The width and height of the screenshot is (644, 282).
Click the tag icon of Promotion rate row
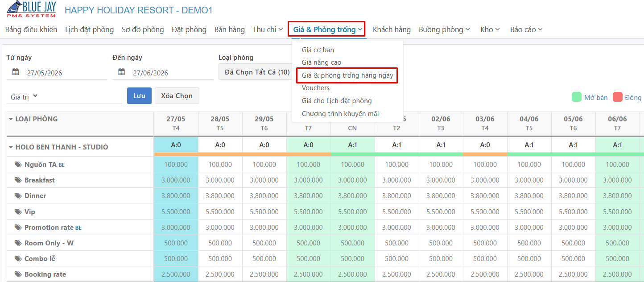click(18, 228)
